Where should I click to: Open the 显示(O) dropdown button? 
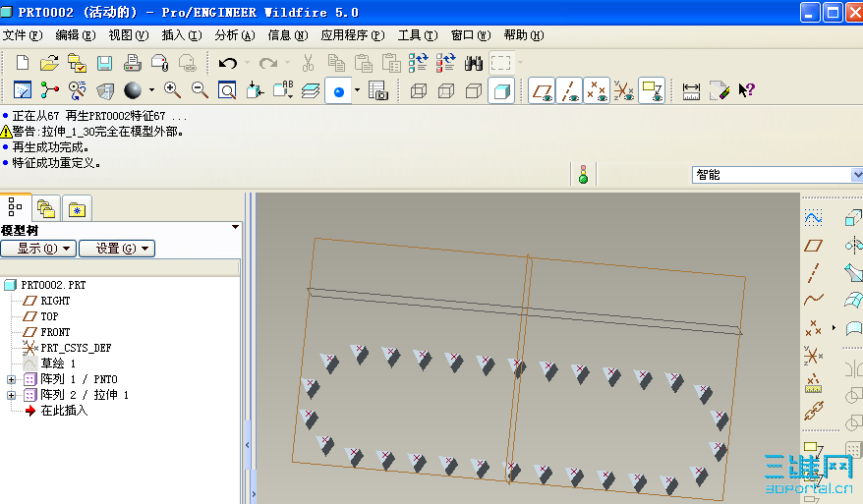click(38, 249)
